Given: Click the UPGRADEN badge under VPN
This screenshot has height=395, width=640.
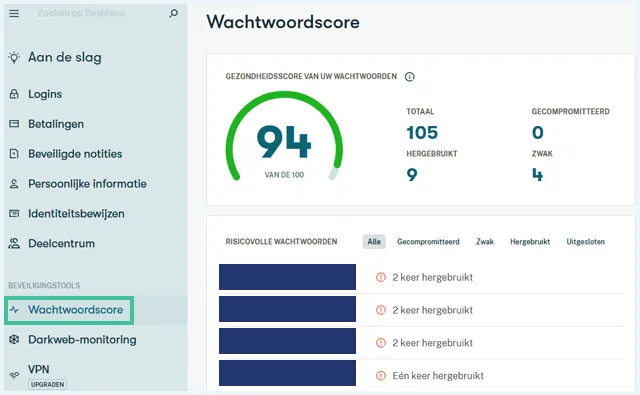Looking at the screenshot, I should click(x=47, y=384).
